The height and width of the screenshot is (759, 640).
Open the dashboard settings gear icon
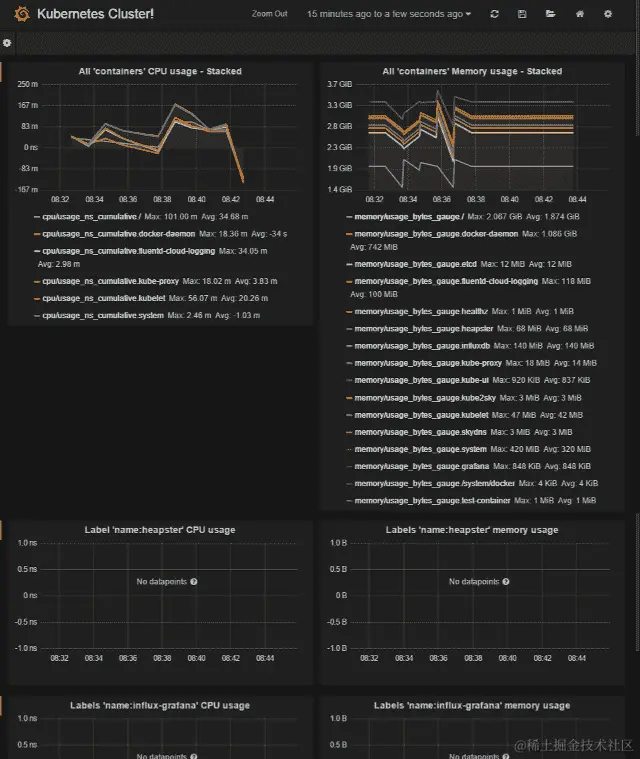(608, 14)
